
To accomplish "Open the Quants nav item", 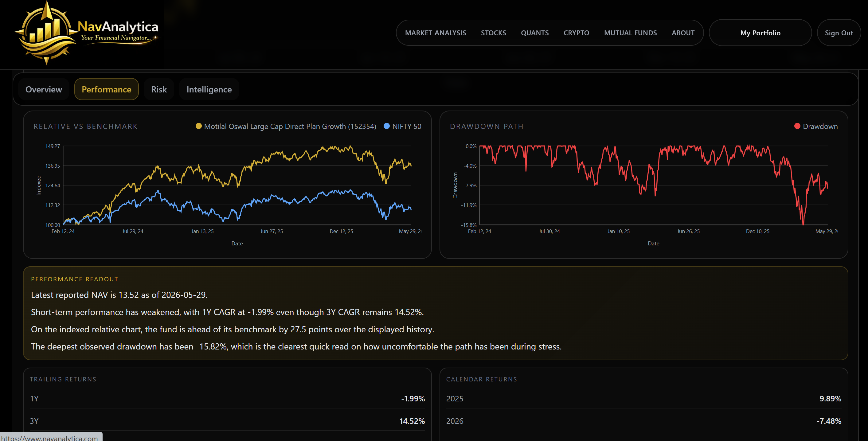I will pos(535,33).
